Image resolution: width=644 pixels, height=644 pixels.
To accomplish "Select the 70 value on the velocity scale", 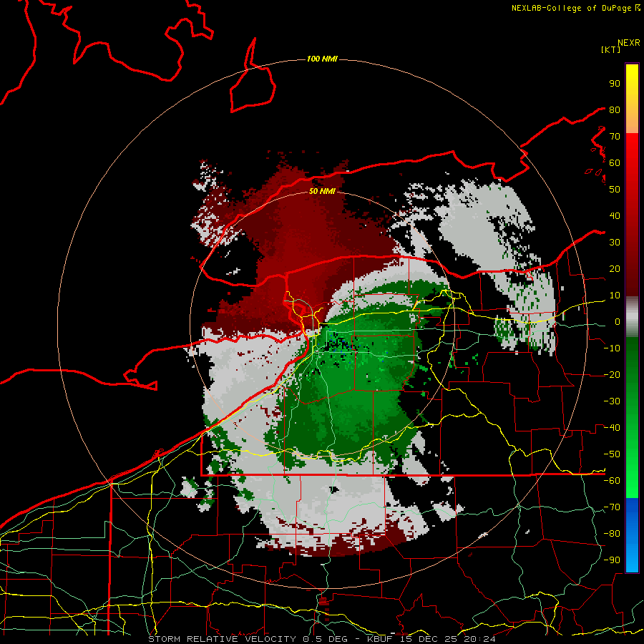I will (615, 137).
